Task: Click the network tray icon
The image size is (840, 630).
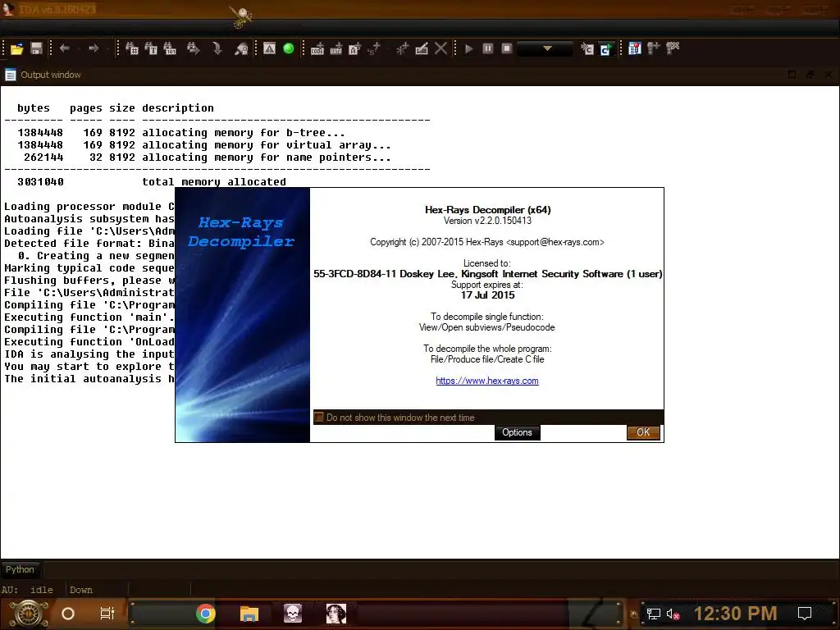Action: [653, 614]
